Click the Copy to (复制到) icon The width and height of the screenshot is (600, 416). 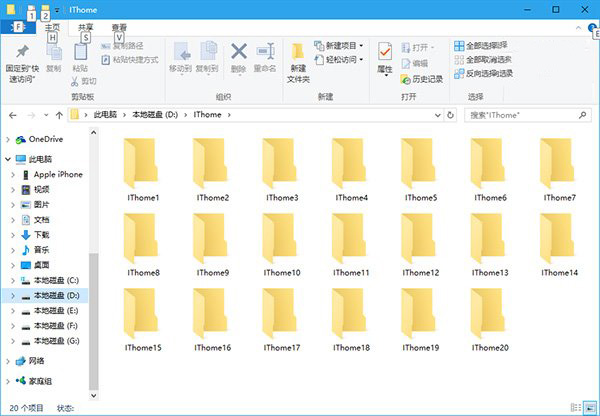208,52
